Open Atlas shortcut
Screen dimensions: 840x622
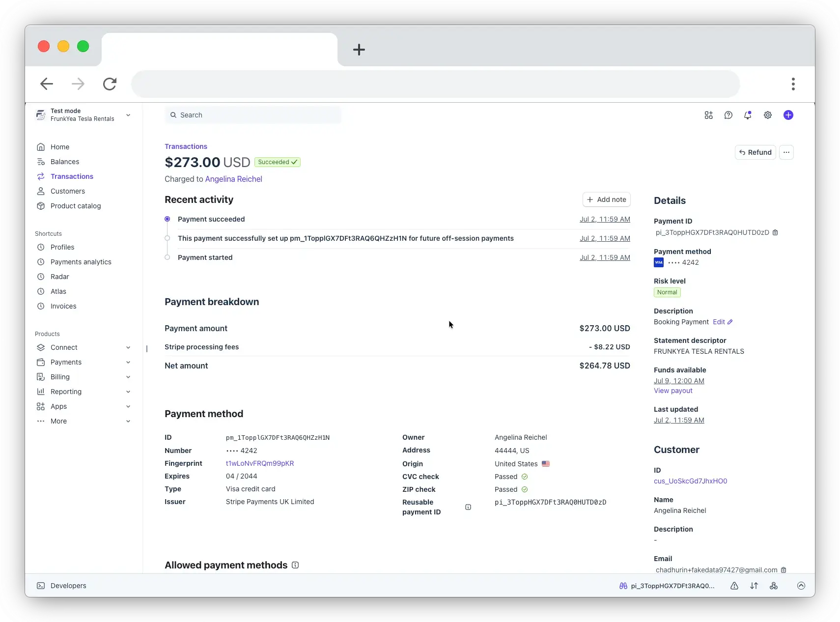point(58,291)
